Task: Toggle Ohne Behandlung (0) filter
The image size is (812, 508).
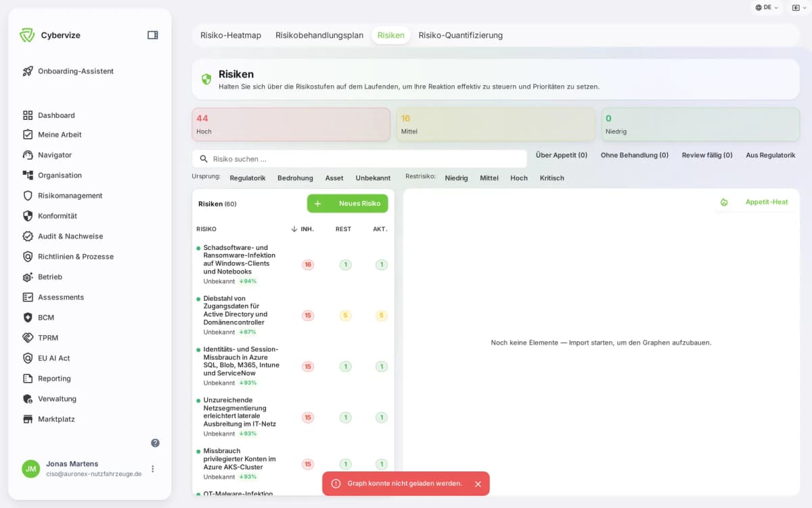Action: pos(635,155)
